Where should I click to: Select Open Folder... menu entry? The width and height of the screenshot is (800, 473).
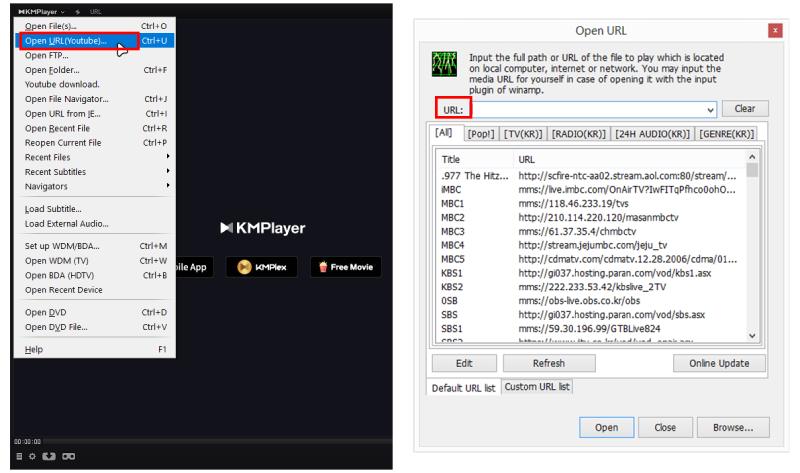[x=95, y=70]
